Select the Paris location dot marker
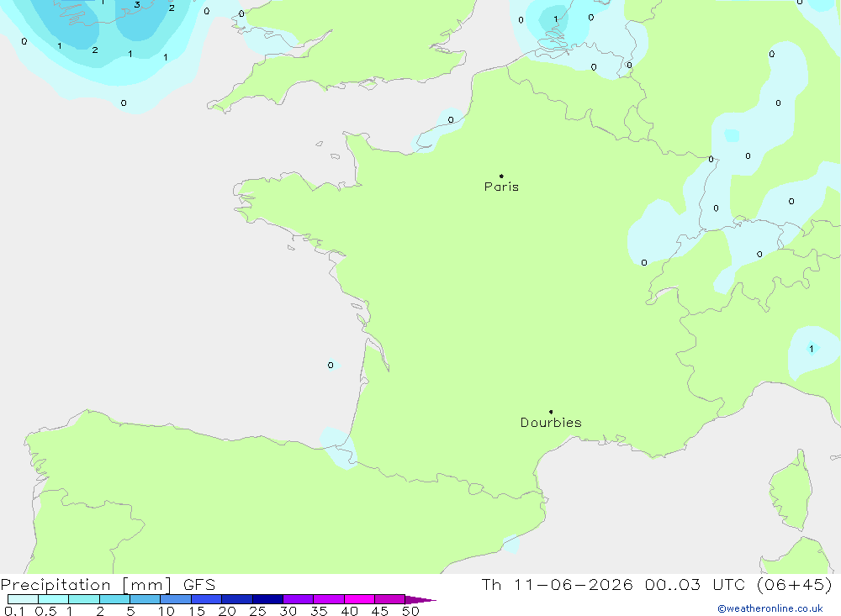This screenshot has height=616, width=841. [501, 176]
